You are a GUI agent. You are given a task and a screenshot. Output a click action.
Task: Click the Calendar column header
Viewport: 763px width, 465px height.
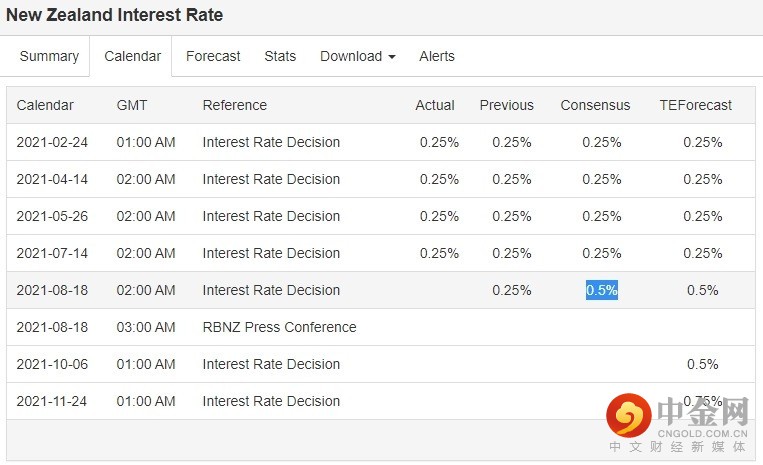(45, 105)
